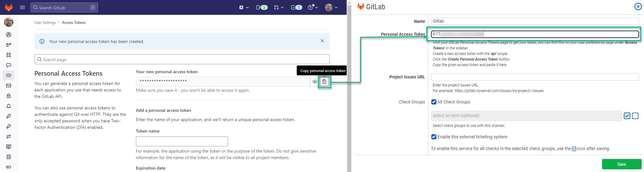The width and height of the screenshot is (644, 172).
Task: Open the issues counter showing 3
Action: pos(262,7)
